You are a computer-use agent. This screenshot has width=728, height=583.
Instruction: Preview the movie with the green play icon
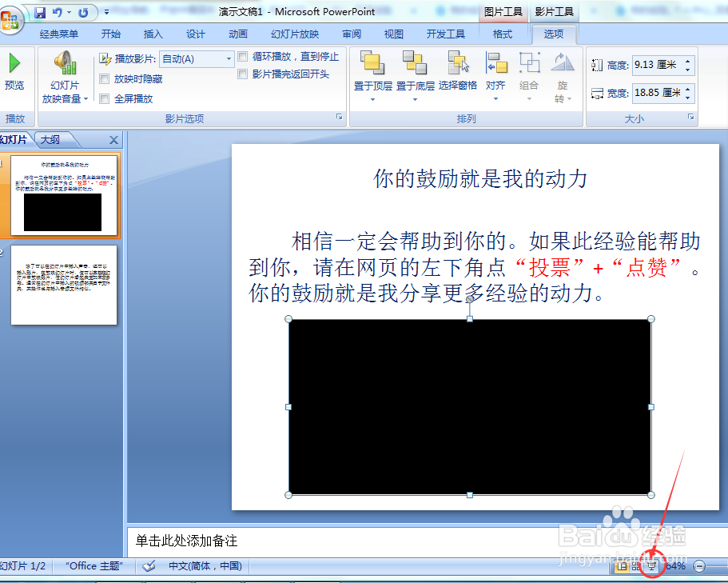pyautogui.click(x=14, y=63)
